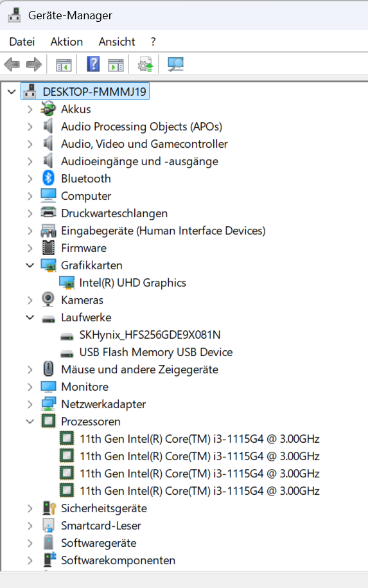This screenshot has height=588, width=368.
Task: Click the Bluetooth category icon
Action: [x=48, y=178]
